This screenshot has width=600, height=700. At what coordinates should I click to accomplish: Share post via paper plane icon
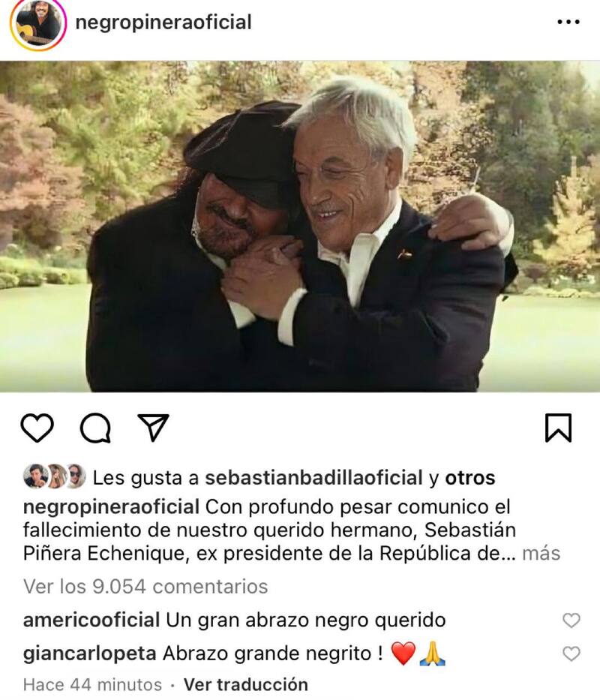tap(153, 427)
